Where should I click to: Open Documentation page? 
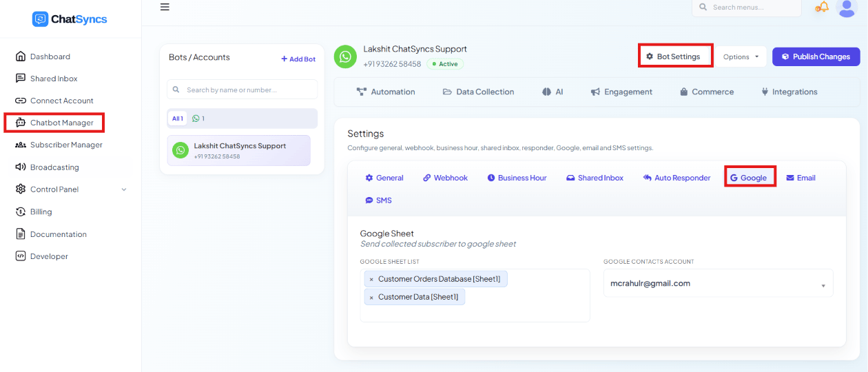click(x=59, y=234)
